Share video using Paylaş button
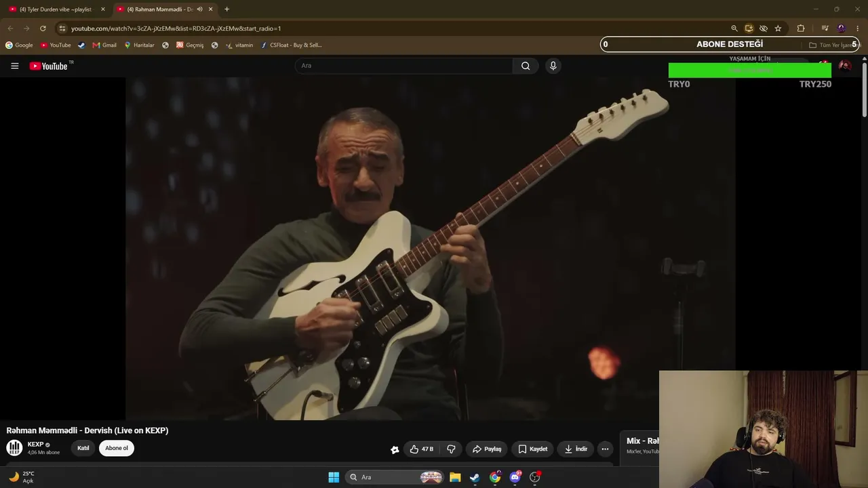Viewport: 868px width, 488px height. (x=487, y=449)
